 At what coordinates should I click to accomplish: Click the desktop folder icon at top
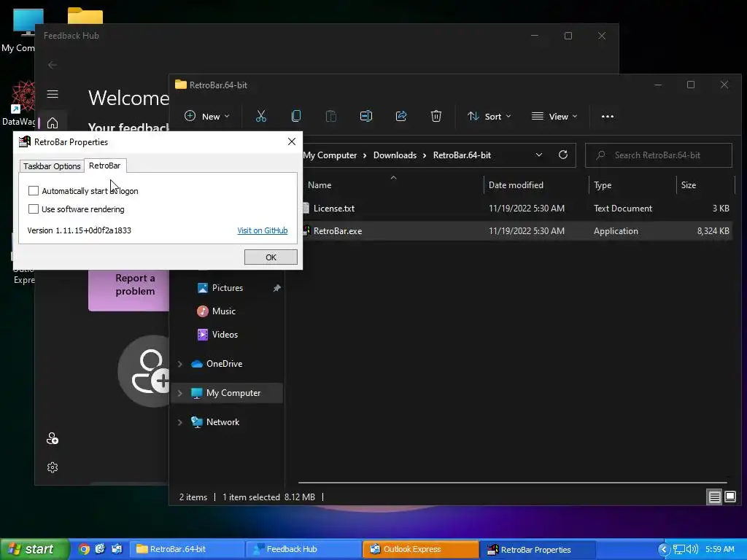pyautogui.click(x=85, y=15)
